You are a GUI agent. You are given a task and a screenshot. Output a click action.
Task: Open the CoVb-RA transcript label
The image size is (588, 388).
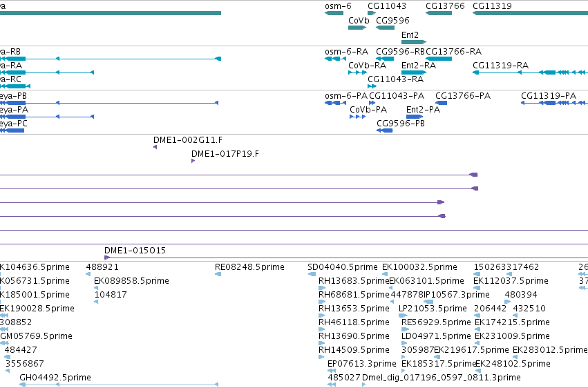(367, 66)
